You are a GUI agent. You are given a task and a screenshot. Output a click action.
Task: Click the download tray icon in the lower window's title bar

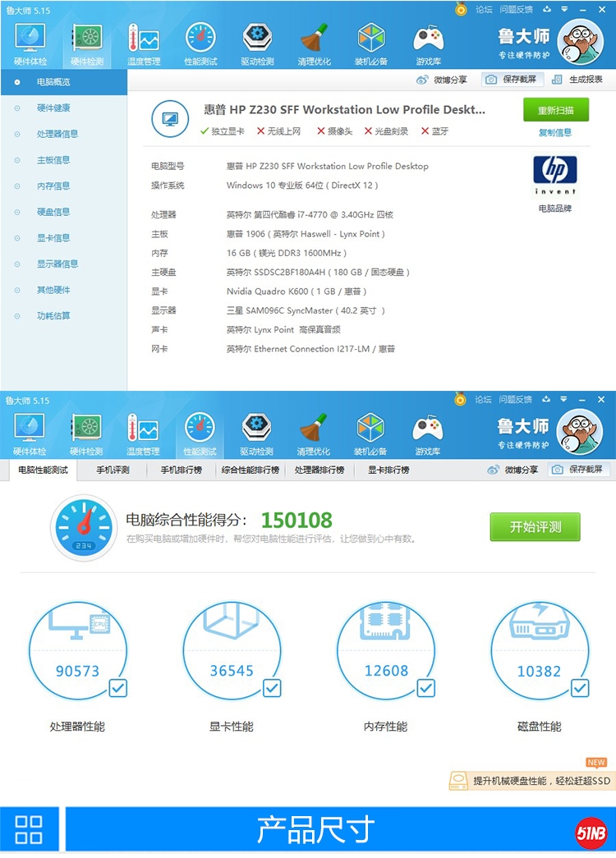coord(546,400)
